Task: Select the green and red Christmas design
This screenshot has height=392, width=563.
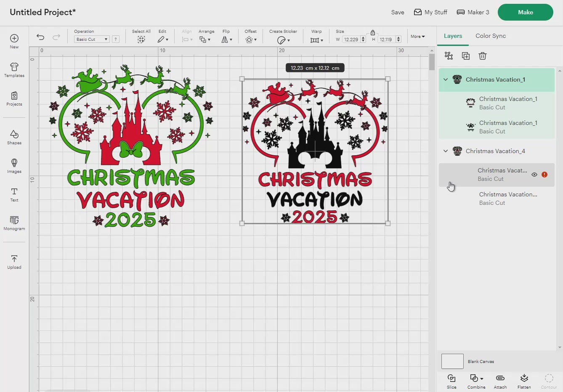Action: [131, 147]
